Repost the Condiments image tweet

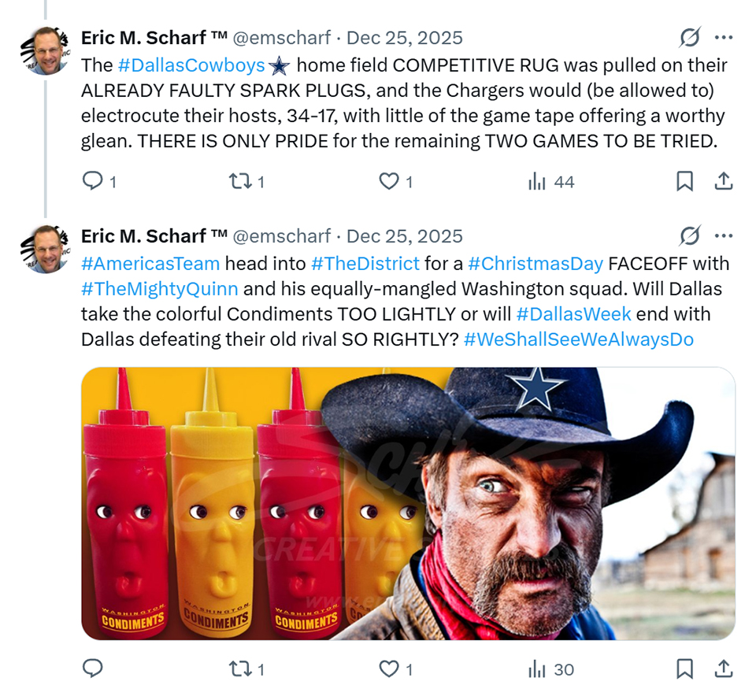point(239,669)
